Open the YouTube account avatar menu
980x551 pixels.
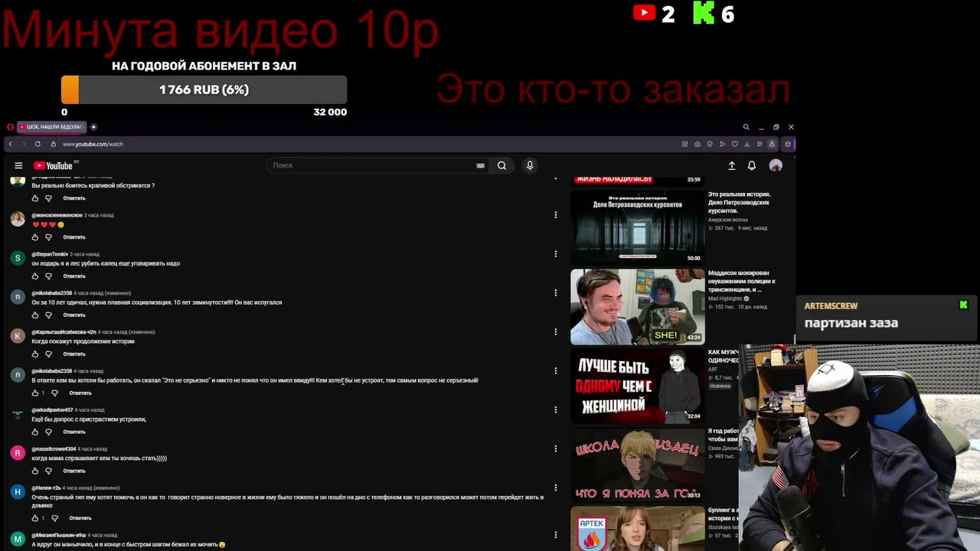[x=776, y=165]
